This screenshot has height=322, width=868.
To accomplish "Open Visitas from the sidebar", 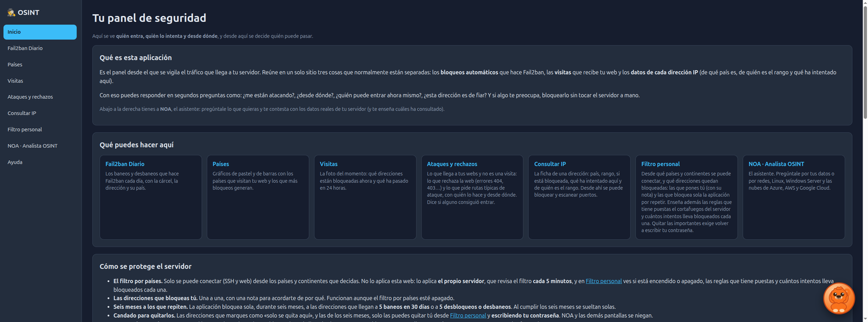I will 40,81.
